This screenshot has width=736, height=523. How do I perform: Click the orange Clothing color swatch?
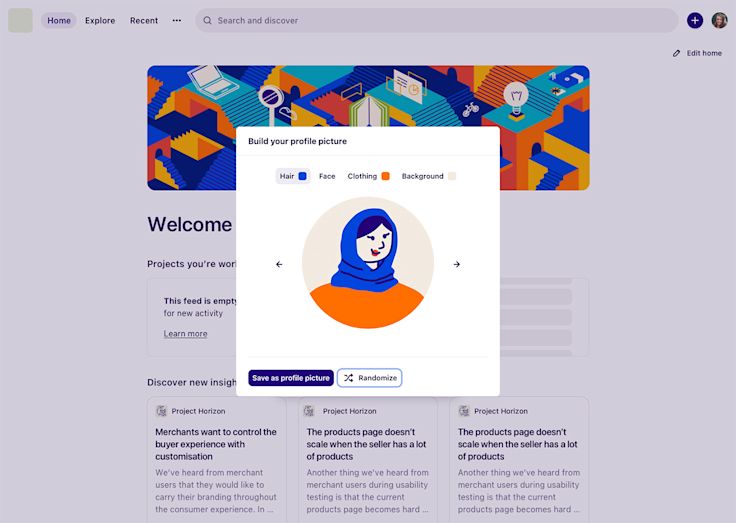[x=385, y=176]
